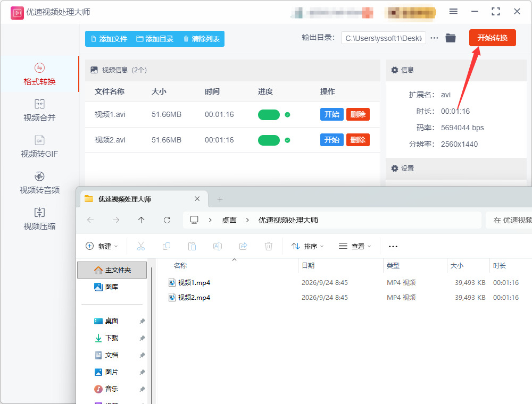
Task: Open the hamburger menu in title bar
Action: tap(453, 12)
